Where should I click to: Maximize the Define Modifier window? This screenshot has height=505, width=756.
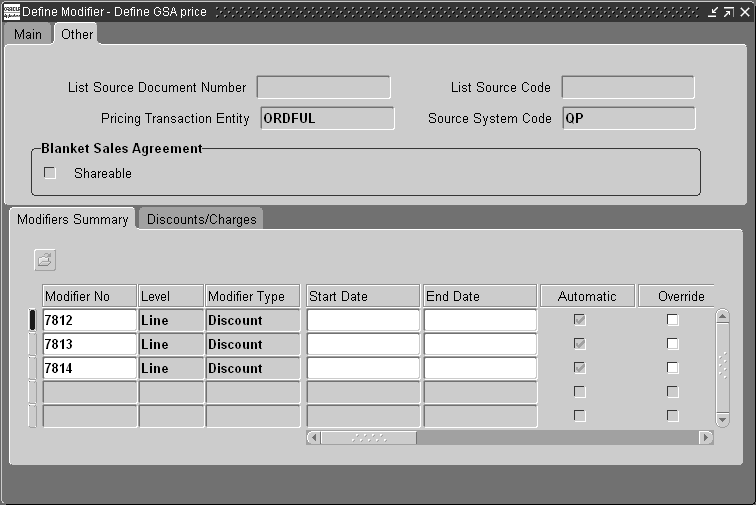click(729, 12)
